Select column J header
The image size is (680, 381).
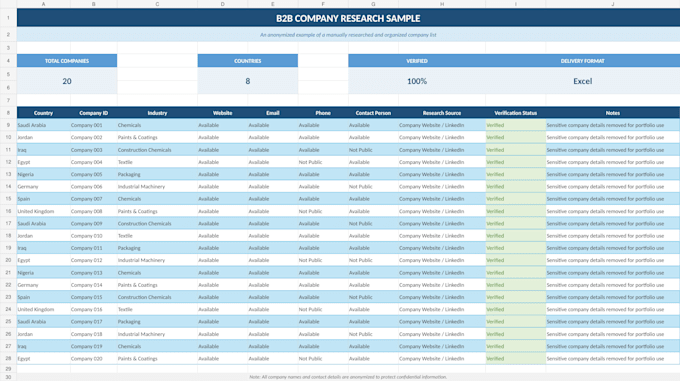pyautogui.click(x=613, y=4)
